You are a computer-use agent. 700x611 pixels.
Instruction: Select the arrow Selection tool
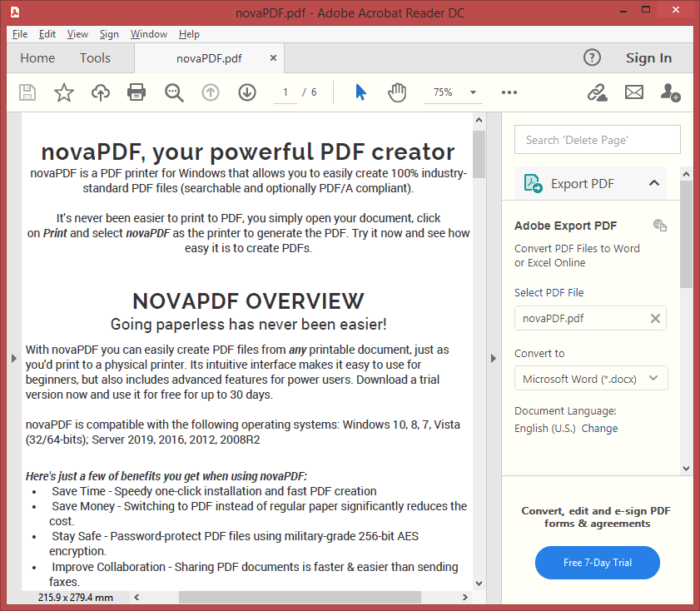pos(360,92)
